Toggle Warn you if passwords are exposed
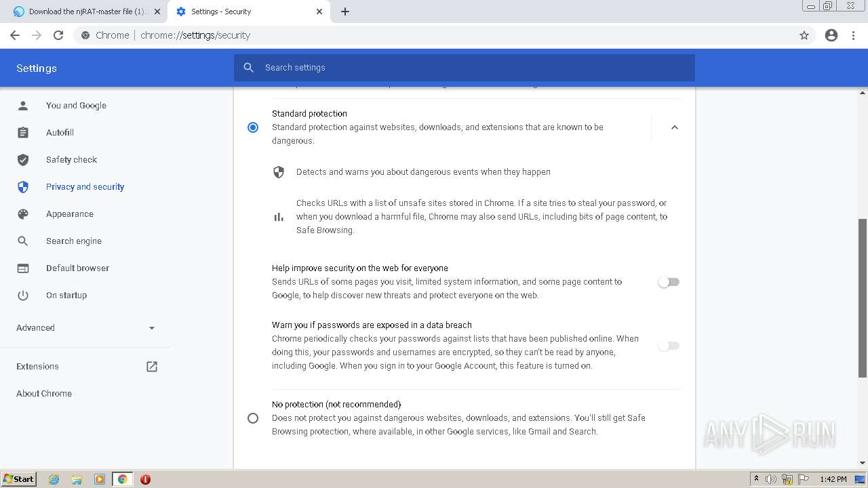This screenshot has width=868, height=488. 669,346
